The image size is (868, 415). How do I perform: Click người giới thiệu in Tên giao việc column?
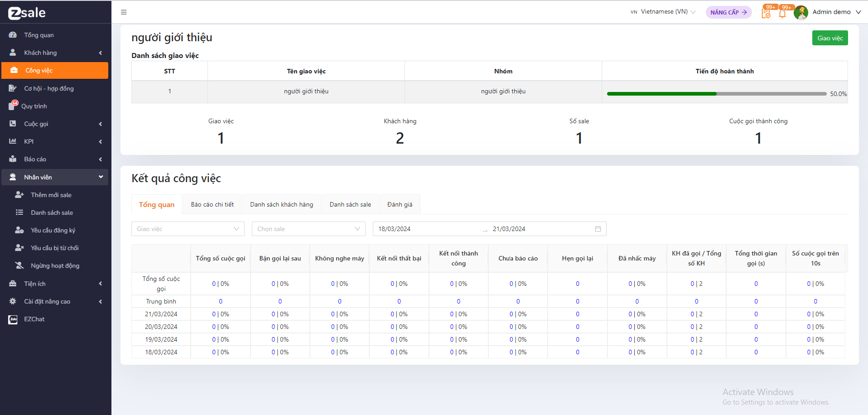pos(306,91)
